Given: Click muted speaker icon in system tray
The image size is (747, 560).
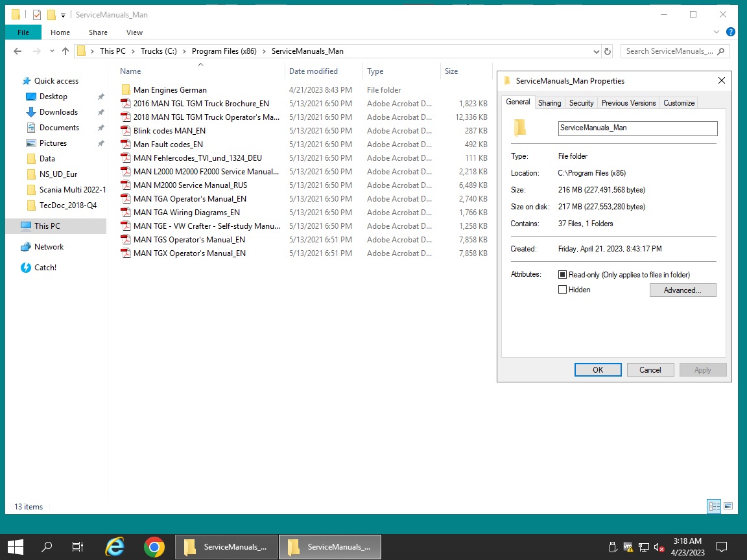Looking at the screenshot, I should (x=659, y=547).
